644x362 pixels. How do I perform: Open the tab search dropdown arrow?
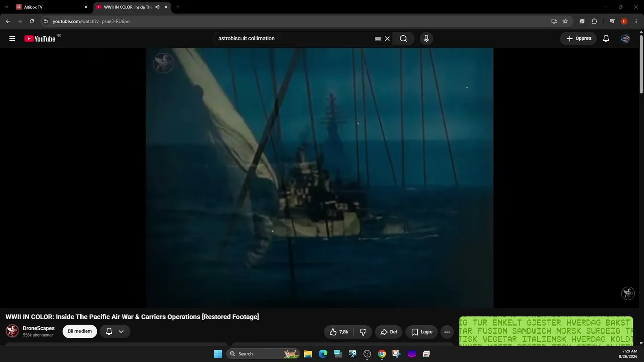coord(7,7)
